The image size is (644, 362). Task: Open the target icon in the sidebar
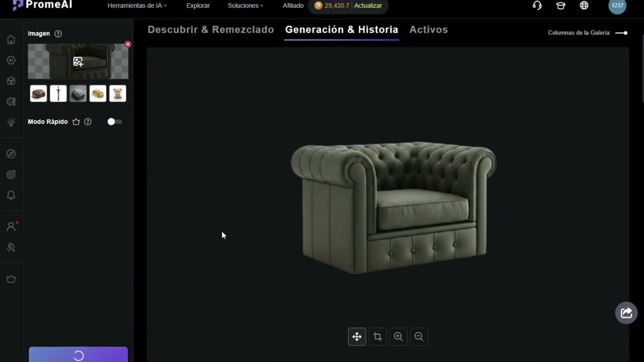click(x=11, y=174)
